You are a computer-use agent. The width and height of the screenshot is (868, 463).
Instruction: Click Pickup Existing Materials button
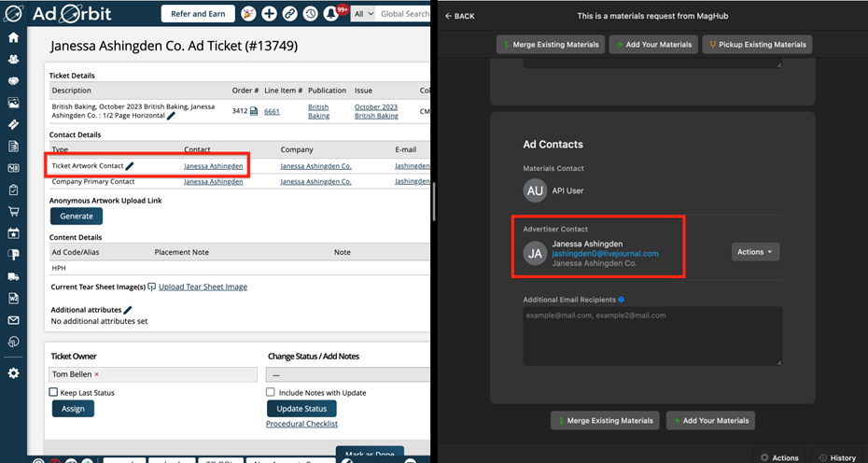757,44
